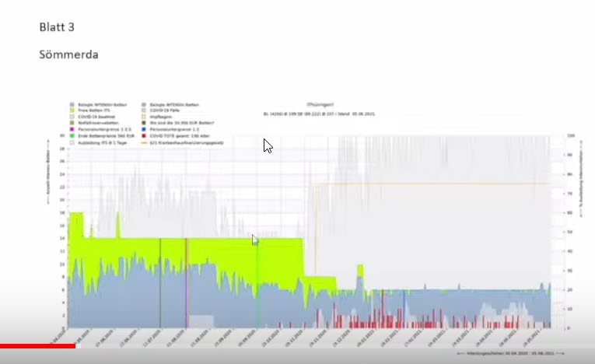Click the 'Sömmerda' subtitle text
The image size is (595, 364).
68,54
